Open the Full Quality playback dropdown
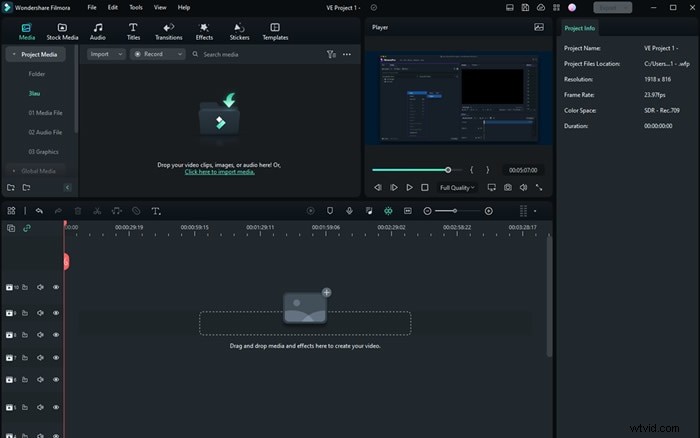 (x=458, y=187)
